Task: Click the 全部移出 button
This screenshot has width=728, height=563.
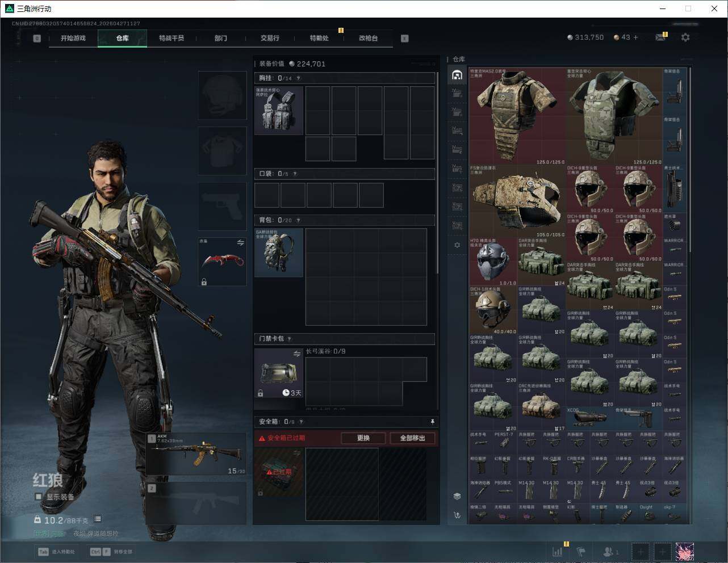Action: coord(412,438)
